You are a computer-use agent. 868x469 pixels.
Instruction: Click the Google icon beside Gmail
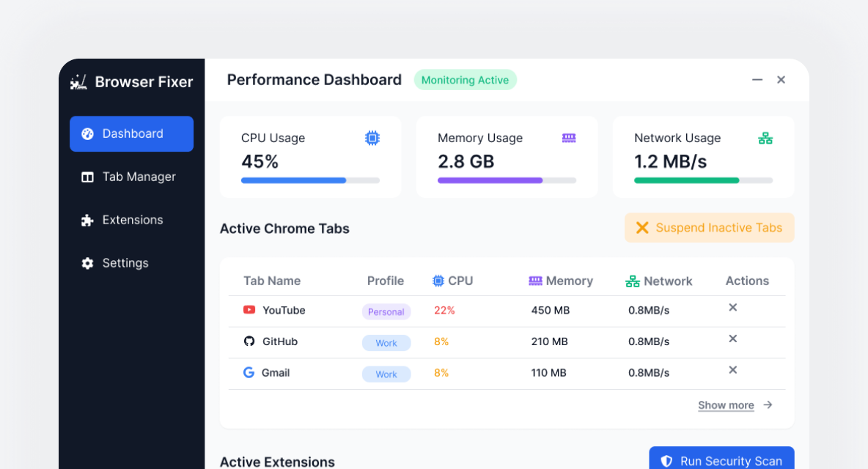pyautogui.click(x=249, y=372)
